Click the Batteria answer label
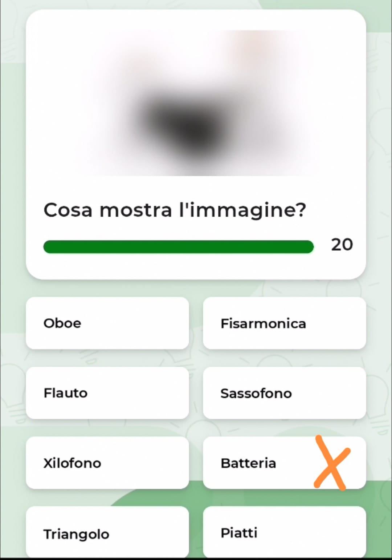392x560 pixels. (x=248, y=463)
